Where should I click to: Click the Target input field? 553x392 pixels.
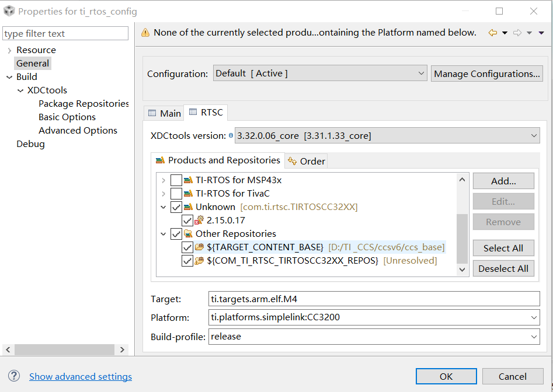[374, 299]
